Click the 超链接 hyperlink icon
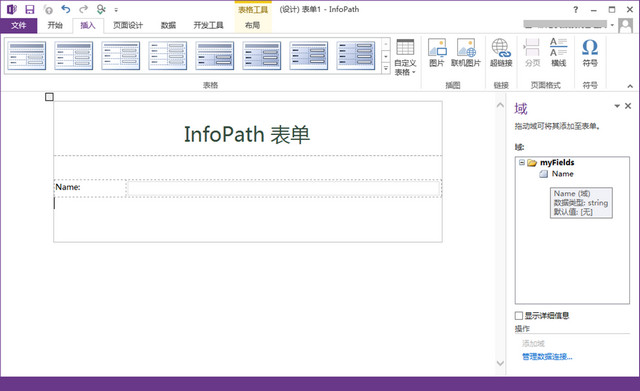The height and width of the screenshot is (391, 640). pyautogui.click(x=501, y=53)
